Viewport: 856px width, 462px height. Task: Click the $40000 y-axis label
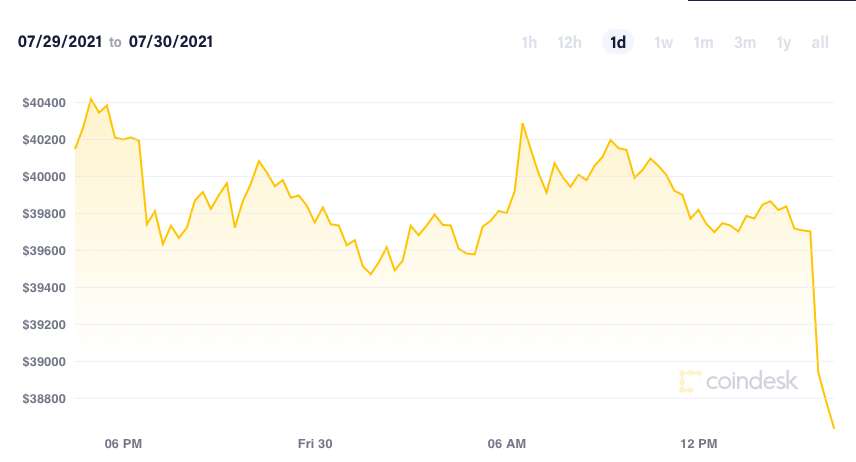pyautogui.click(x=43, y=177)
